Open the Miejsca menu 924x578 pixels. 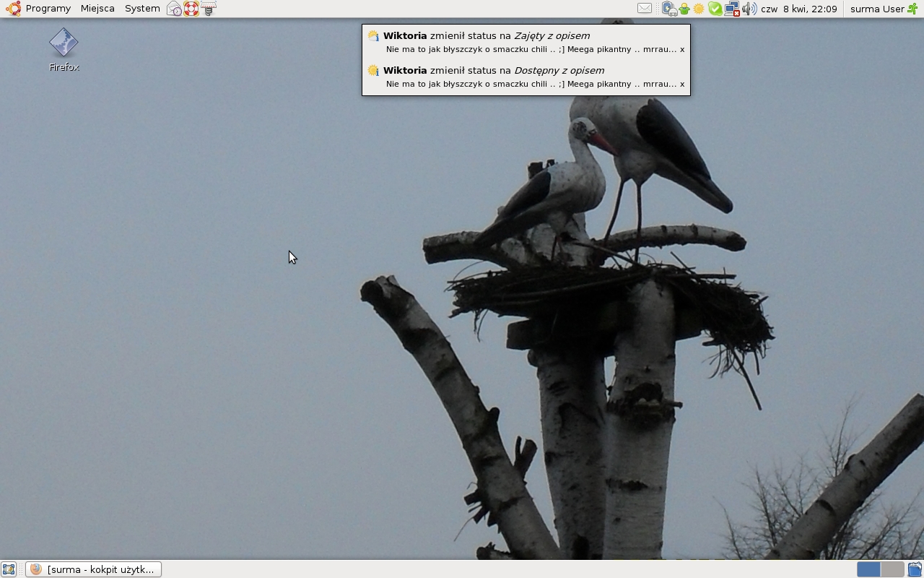click(97, 9)
